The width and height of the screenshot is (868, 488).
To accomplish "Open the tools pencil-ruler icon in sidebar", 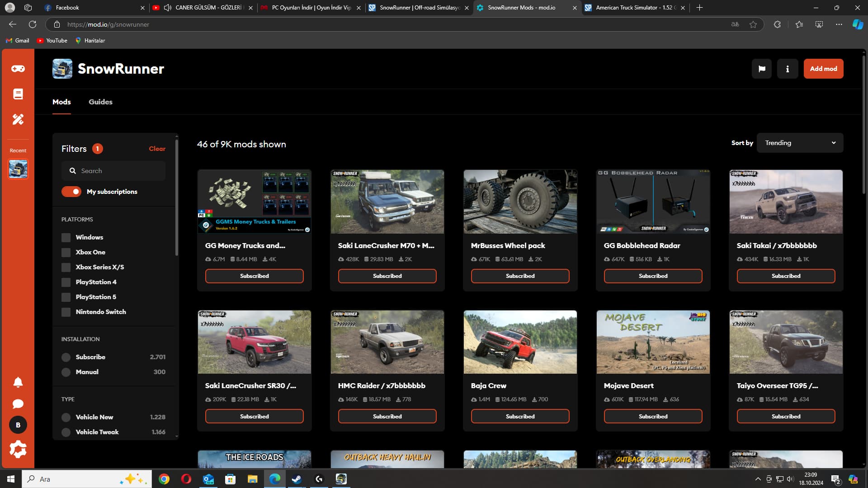I will (x=18, y=119).
